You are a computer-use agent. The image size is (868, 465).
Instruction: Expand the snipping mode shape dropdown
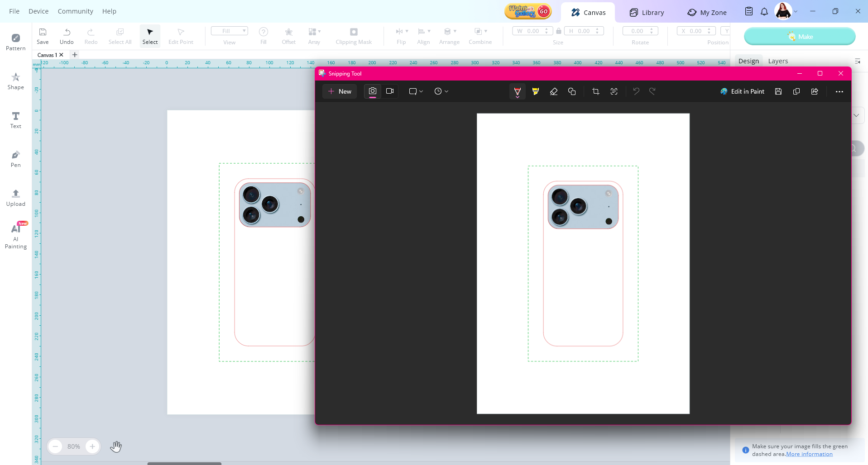point(416,91)
